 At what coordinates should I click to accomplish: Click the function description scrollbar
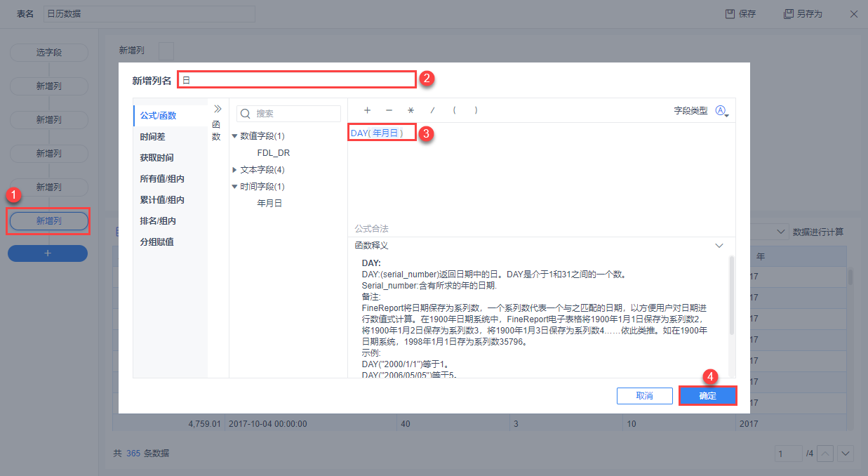[x=732, y=295]
